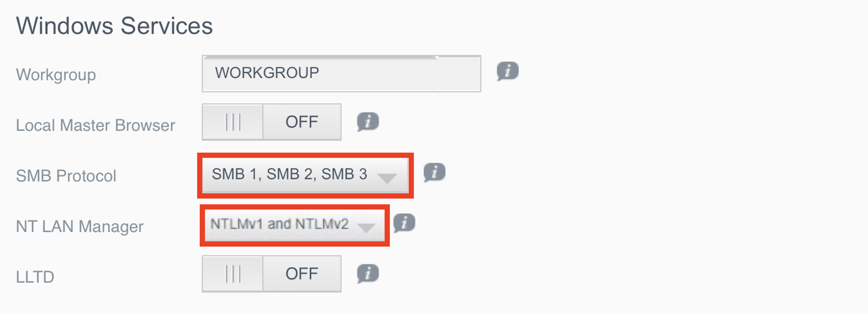
Task: Select the NT LAN Manager label
Action: point(80,226)
